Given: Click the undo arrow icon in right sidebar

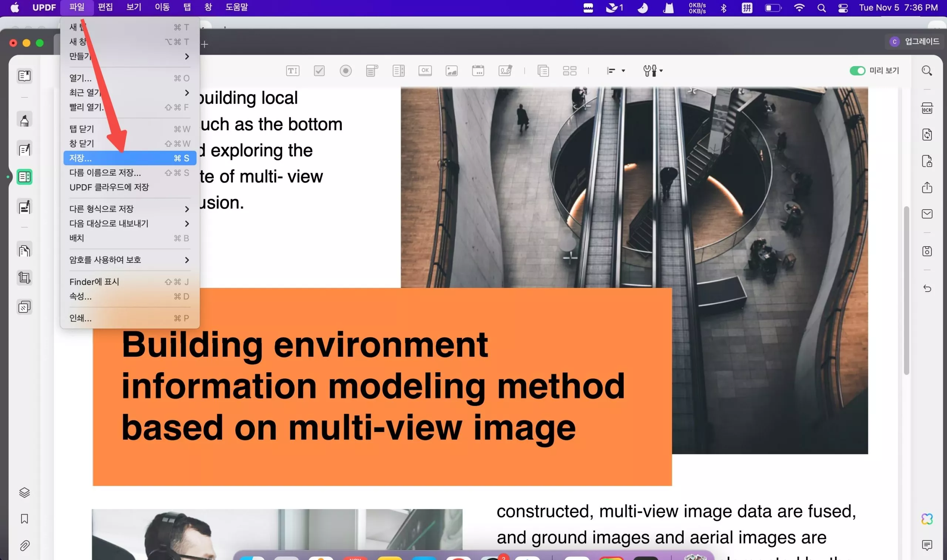Looking at the screenshot, I should pos(927,289).
